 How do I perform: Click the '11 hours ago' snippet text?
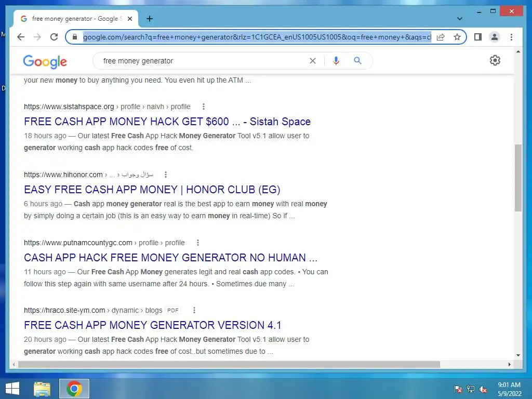click(45, 272)
